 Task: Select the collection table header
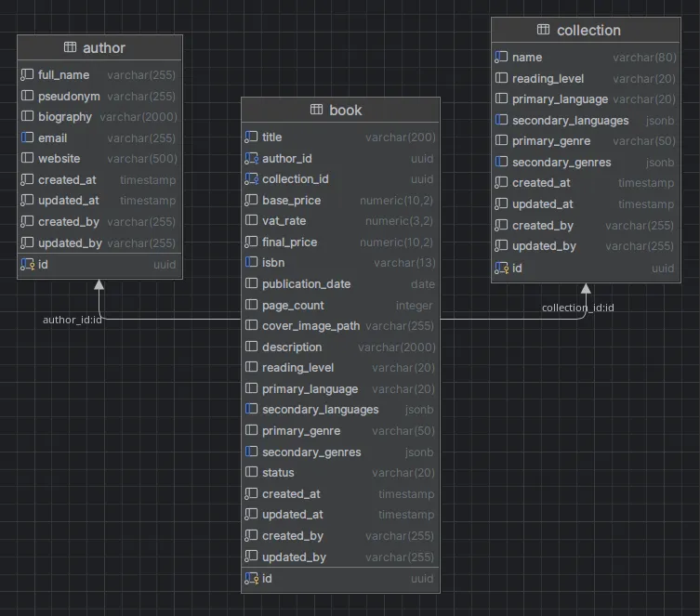[x=586, y=31]
